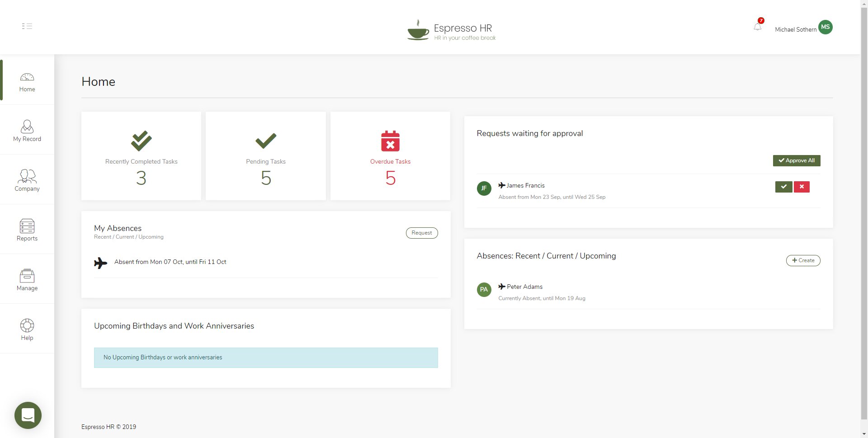Viewport: 868px width, 438px height.
Task: Go to Home in the sidebar
Action: pyautogui.click(x=27, y=82)
